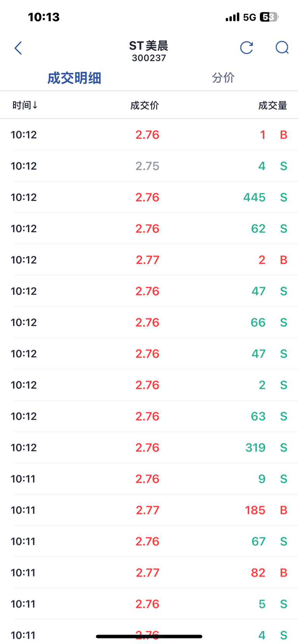Image resolution: width=298 pixels, height=644 pixels.
Task: Tap the 5G signal status indicator
Action: 249,17
